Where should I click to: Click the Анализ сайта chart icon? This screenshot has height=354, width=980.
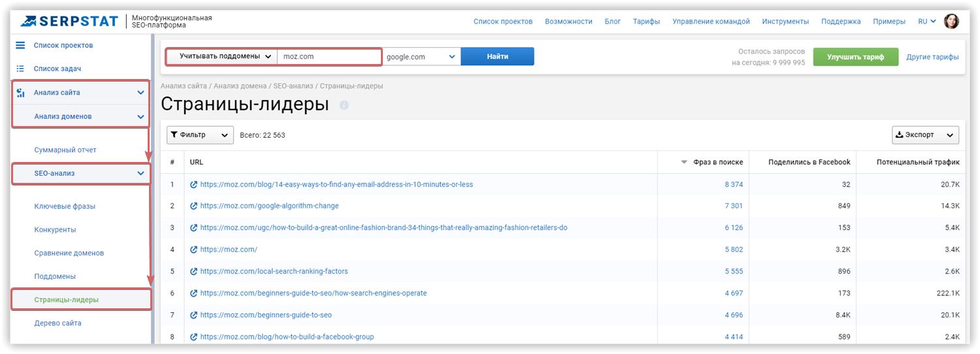tap(20, 93)
